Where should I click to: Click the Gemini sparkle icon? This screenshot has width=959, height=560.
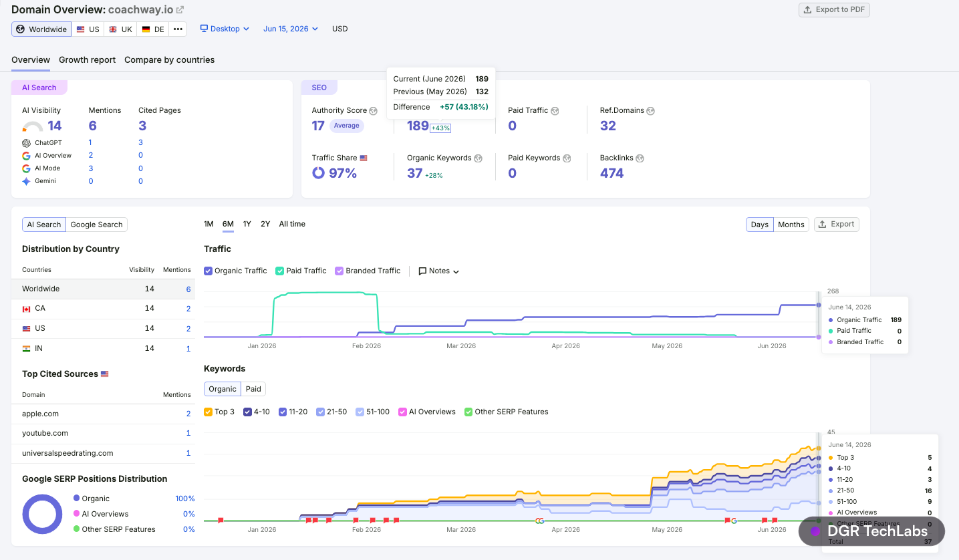click(26, 181)
